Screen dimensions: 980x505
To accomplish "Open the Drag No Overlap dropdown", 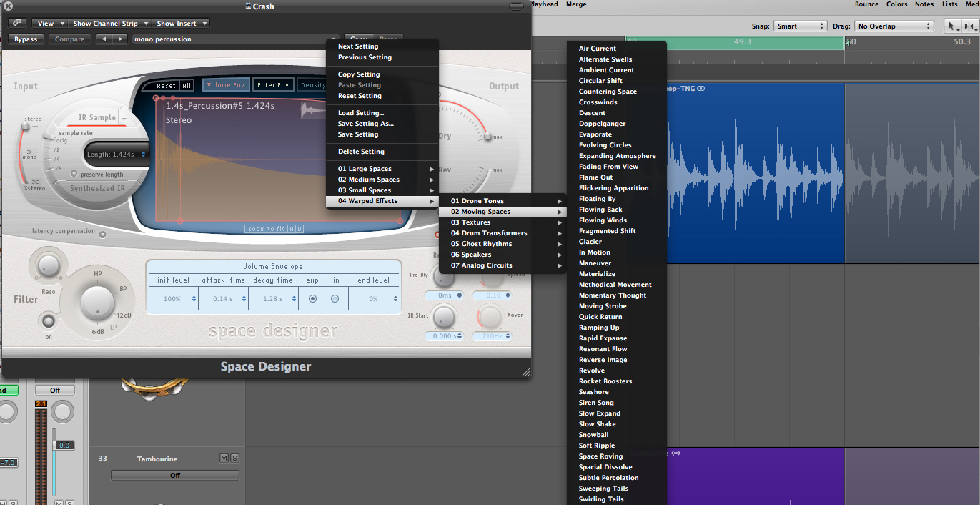I will coord(894,26).
